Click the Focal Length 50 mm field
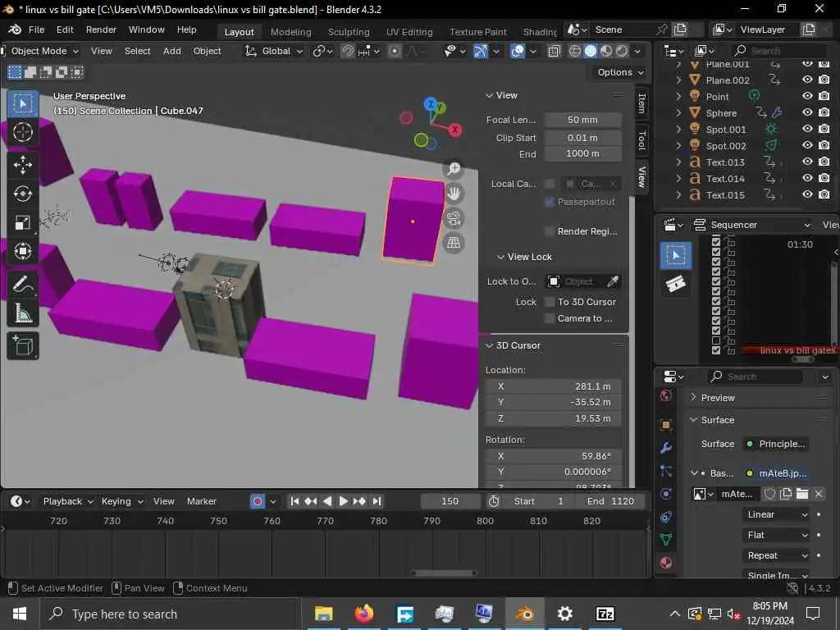840x630 pixels. (583, 120)
